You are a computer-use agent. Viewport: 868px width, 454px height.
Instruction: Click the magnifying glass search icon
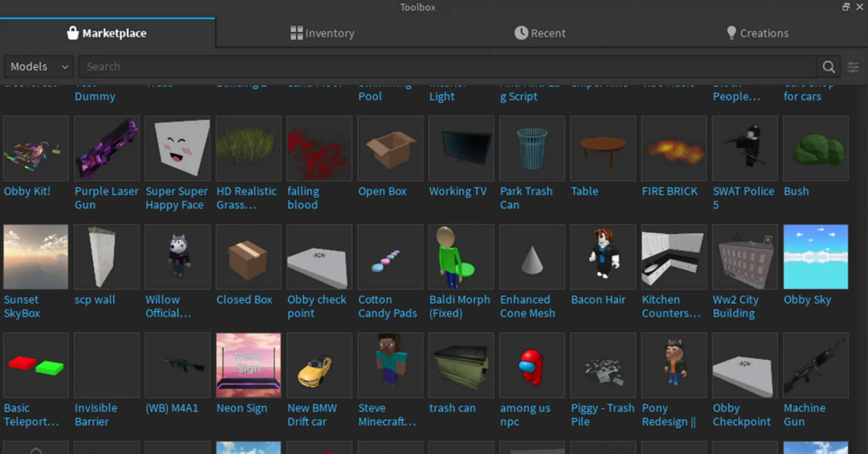click(828, 67)
